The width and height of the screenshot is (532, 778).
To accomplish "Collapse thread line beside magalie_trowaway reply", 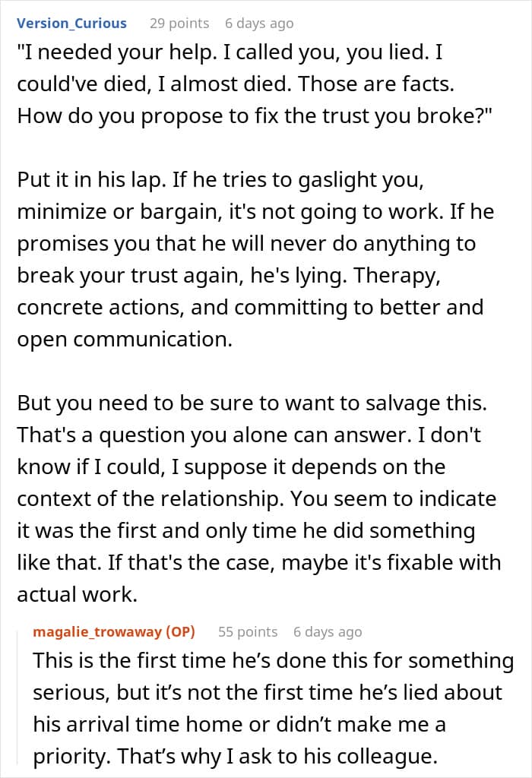I will 22,699.
